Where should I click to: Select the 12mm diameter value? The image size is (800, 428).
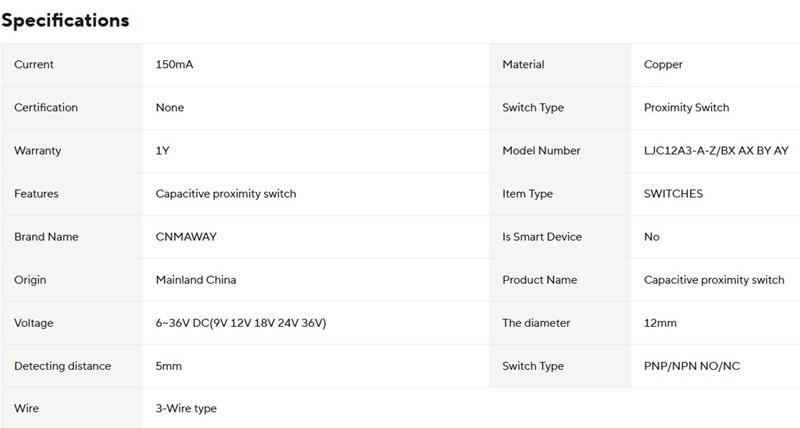(660, 323)
